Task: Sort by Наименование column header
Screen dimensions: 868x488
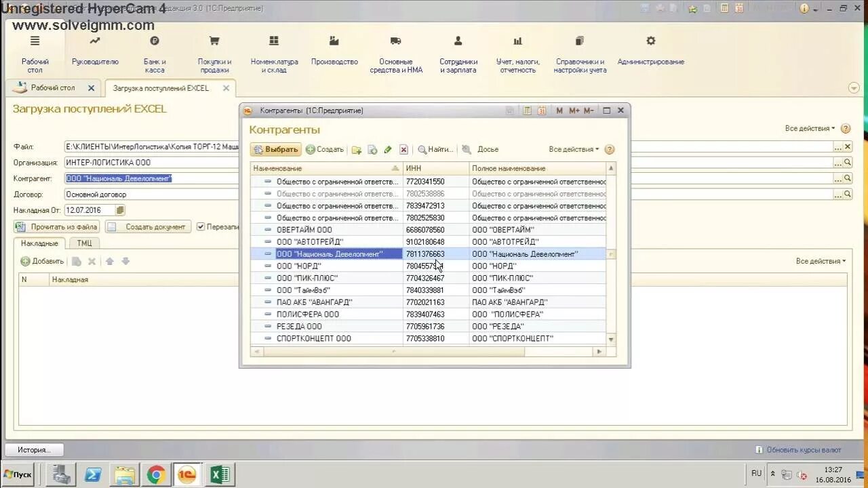Action: pyautogui.click(x=326, y=168)
